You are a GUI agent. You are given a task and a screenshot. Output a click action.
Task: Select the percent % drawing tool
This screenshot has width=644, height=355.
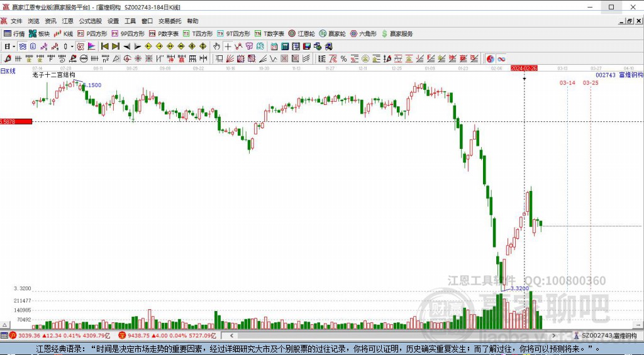click(x=343, y=58)
